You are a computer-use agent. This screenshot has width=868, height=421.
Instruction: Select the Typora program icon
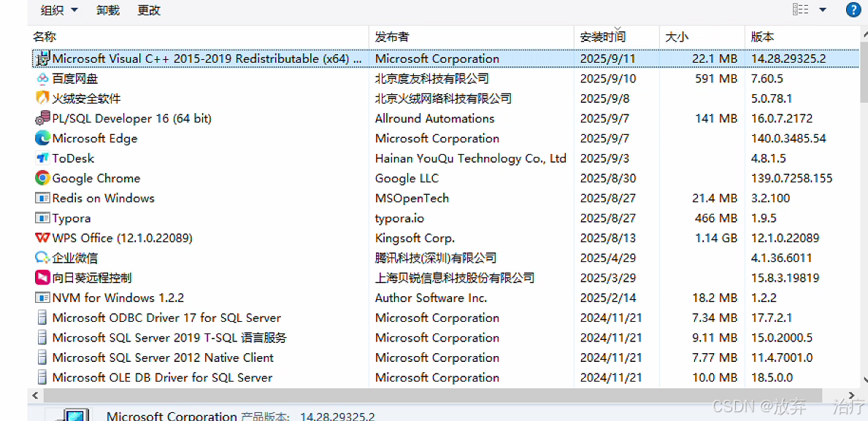pyautogui.click(x=42, y=217)
